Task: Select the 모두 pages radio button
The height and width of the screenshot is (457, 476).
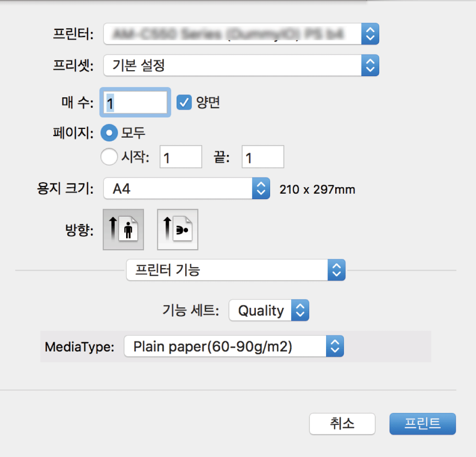Action: [109, 133]
